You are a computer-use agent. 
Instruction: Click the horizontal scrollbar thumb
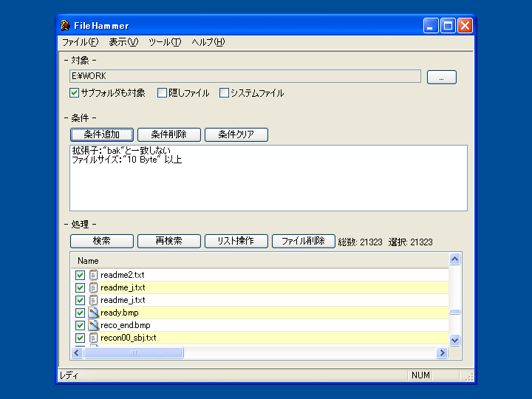coord(134,353)
